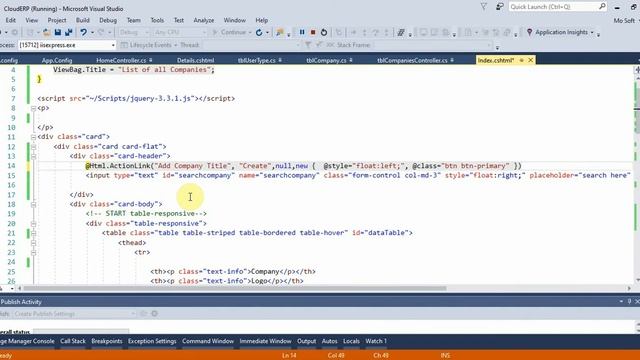Open the Lifecycle Events dropdown

click(176, 45)
